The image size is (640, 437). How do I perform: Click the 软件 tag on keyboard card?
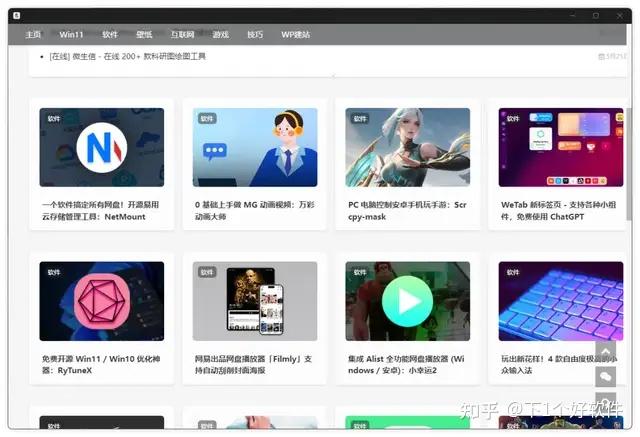coord(513,272)
